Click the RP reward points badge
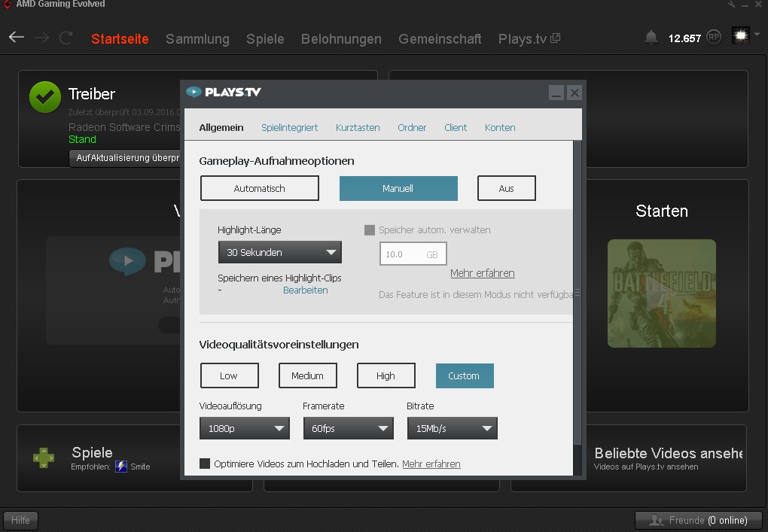This screenshot has height=532, width=768. pyautogui.click(x=714, y=37)
